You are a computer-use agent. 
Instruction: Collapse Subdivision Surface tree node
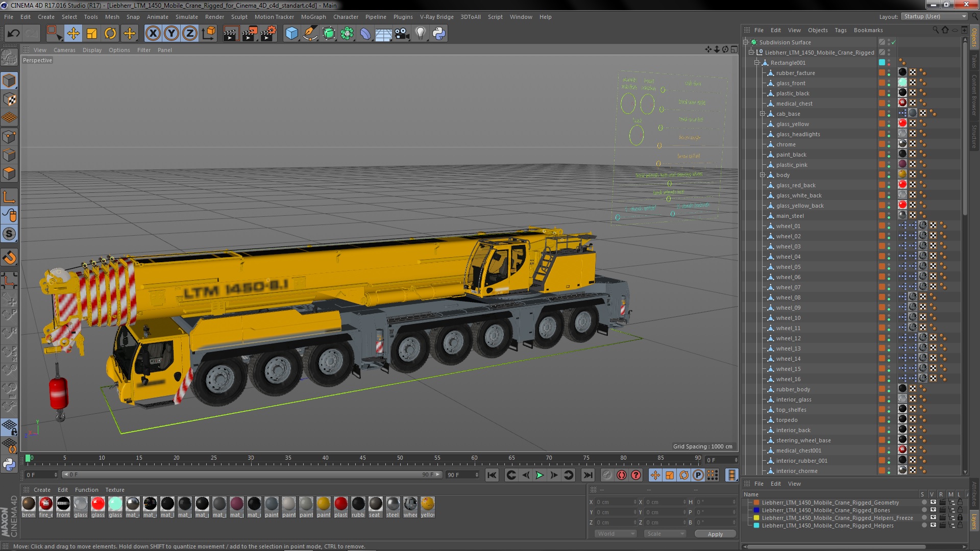point(746,42)
